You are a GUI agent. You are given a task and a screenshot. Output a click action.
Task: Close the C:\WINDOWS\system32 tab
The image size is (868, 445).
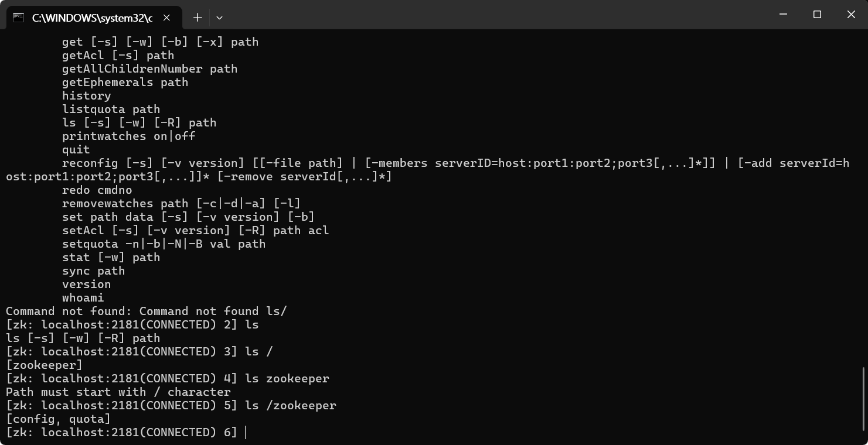[166, 18]
